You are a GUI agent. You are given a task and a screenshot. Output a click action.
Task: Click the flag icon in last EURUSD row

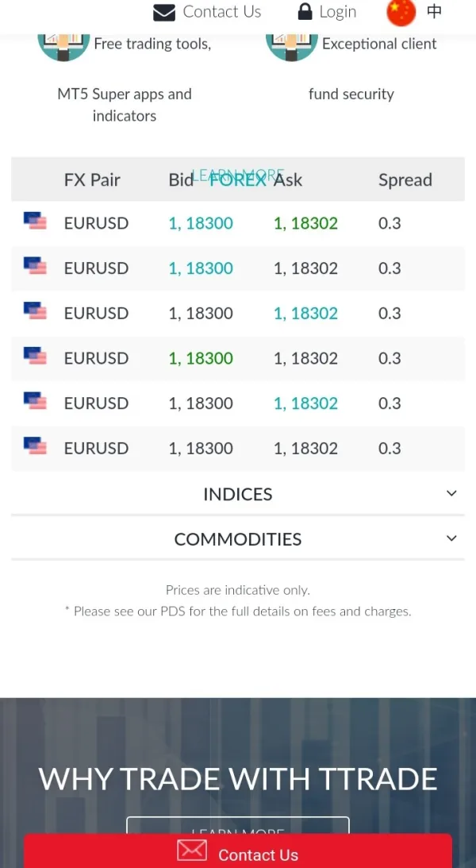35,446
